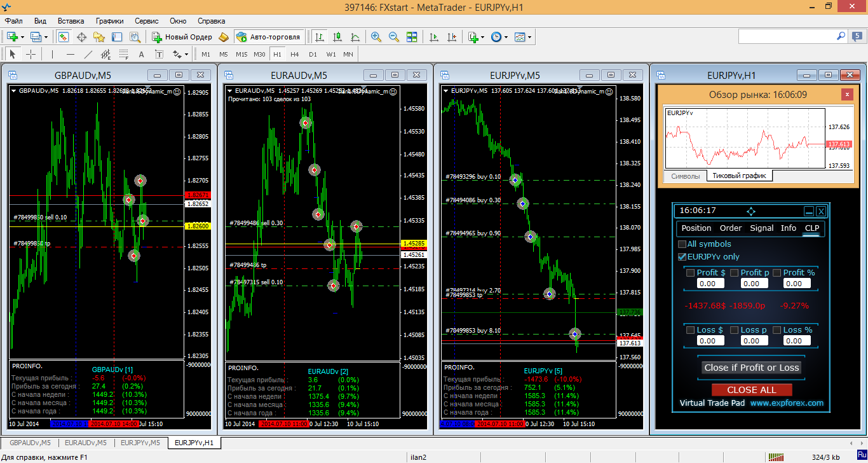Switch chart to candlesticks icon

point(337,37)
